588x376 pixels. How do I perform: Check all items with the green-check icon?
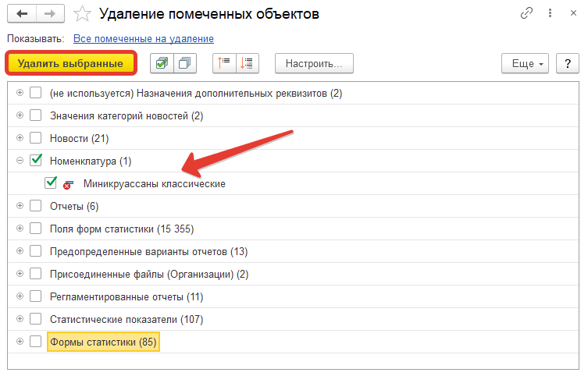[162, 63]
